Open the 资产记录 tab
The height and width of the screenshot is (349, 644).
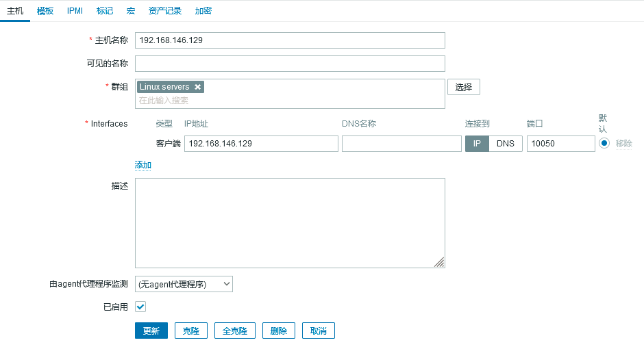(x=164, y=11)
